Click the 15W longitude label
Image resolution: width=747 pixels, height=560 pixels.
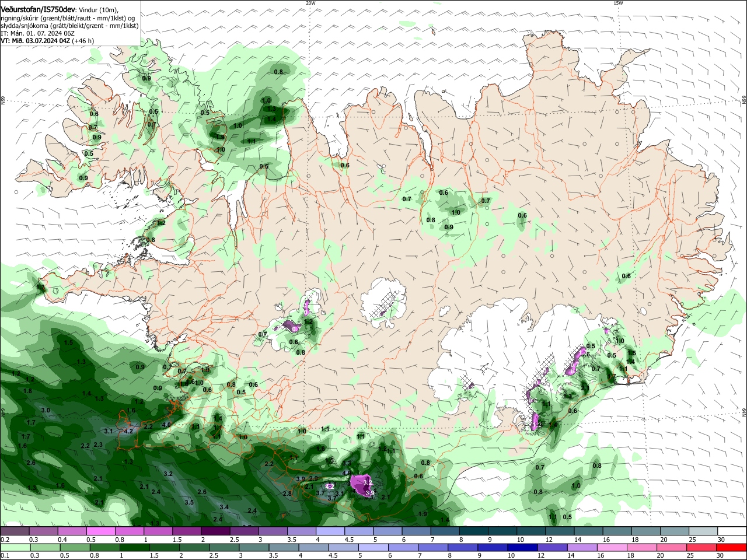point(618,2)
